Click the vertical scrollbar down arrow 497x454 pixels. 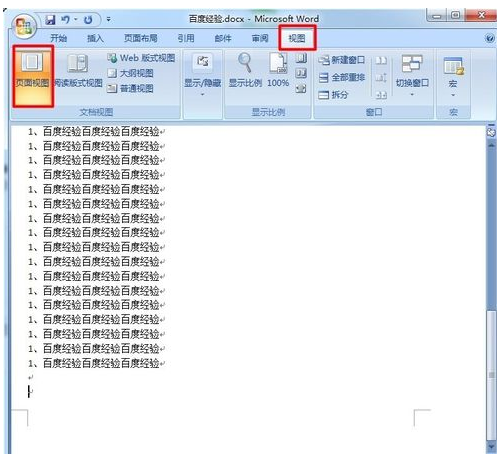click(491, 446)
